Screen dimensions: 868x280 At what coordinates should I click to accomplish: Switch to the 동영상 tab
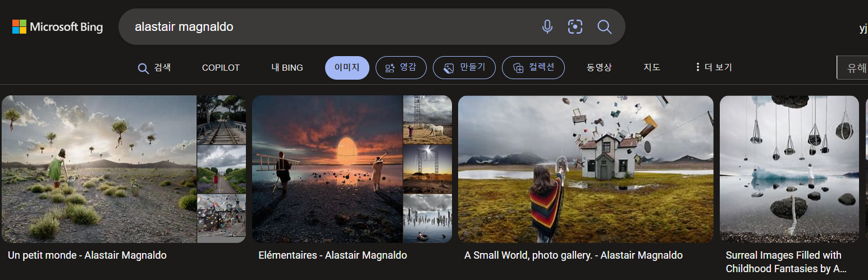pos(599,68)
